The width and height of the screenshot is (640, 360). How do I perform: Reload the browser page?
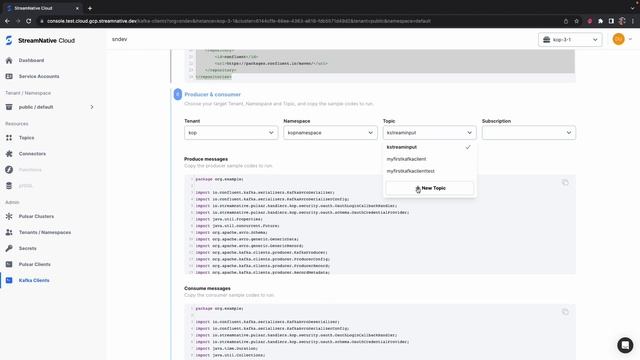click(29, 21)
